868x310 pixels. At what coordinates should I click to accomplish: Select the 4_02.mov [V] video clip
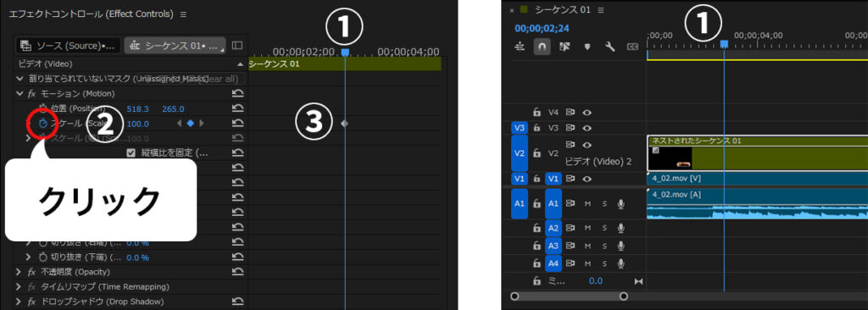(x=757, y=179)
